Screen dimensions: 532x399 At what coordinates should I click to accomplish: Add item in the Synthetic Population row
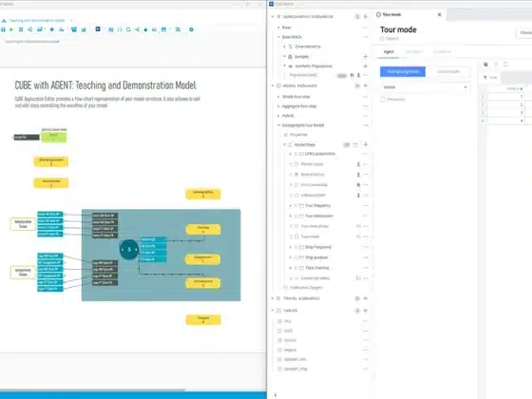[366, 66]
